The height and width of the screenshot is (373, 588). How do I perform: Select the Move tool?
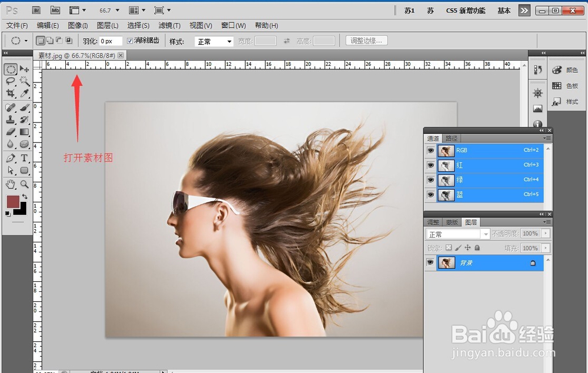coord(24,69)
